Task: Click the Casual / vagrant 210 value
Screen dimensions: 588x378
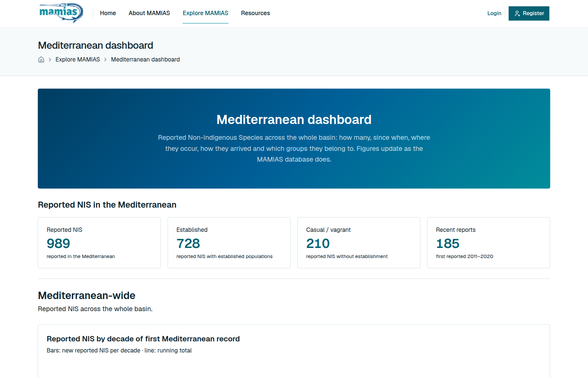Action: click(x=318, y=244)
